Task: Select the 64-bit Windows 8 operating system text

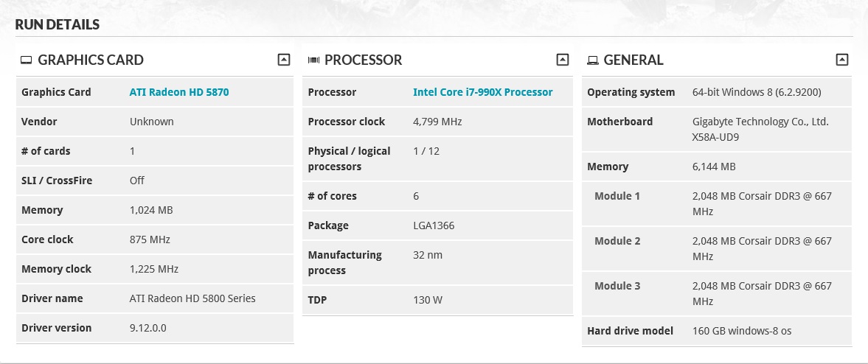Action: click(757, 92)
